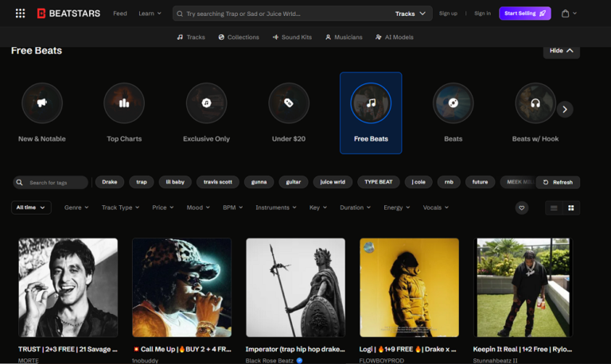This screenshot has width=611, height=364.
Task: Expand the Instruments filter
Action: 276,207
